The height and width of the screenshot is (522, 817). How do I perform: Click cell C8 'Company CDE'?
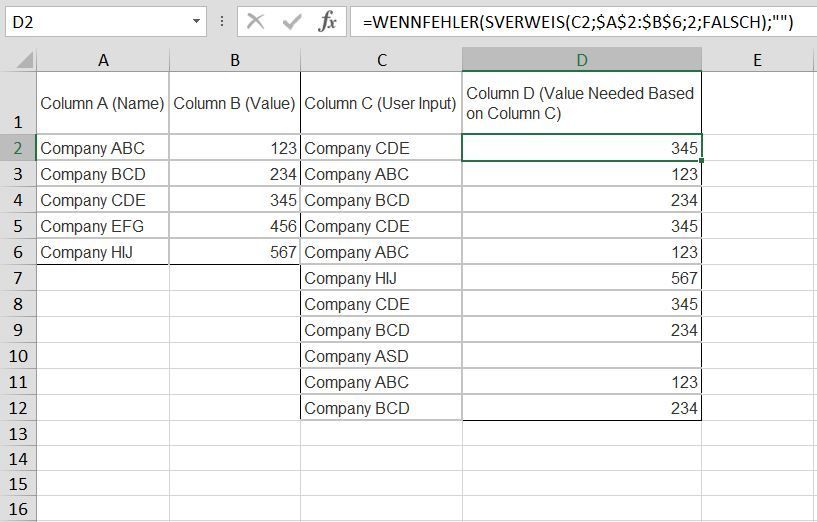pos(381,304)
